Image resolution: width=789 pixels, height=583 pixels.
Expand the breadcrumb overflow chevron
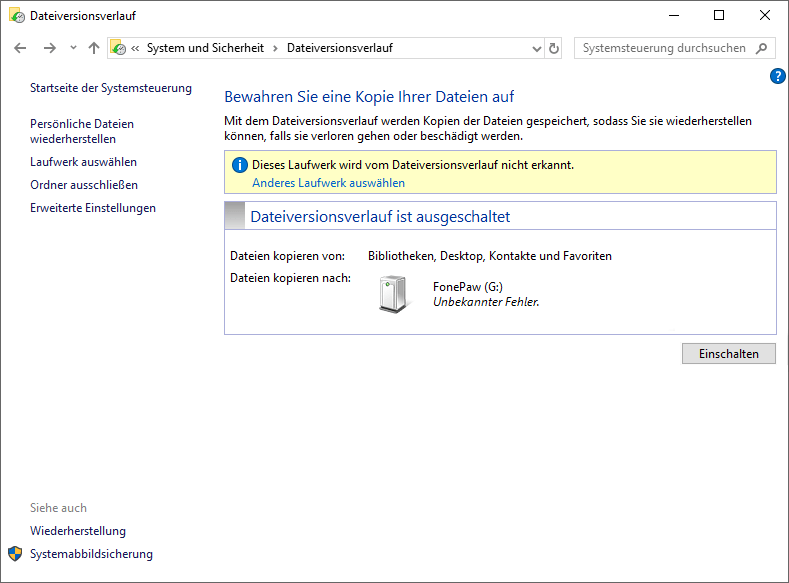pyautogui.click(x=135, y=48)
